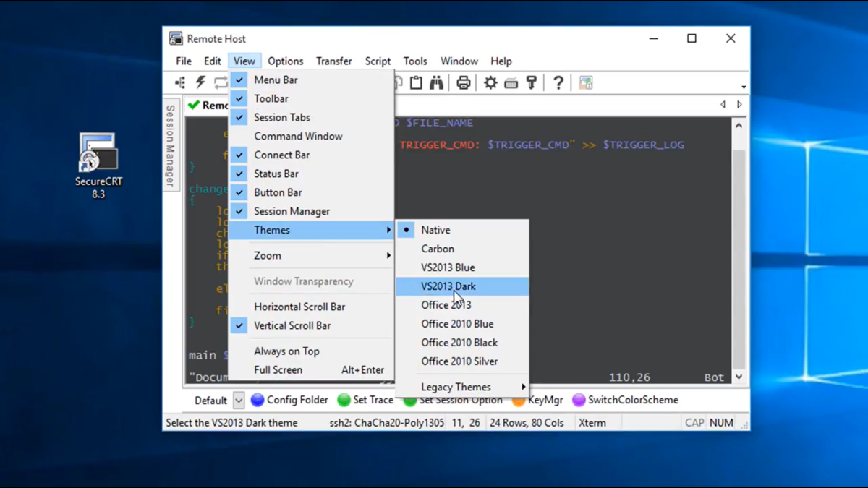Expand the Legacy Themes submenu
The image size is (868, 488).
[x=462, y=387]
